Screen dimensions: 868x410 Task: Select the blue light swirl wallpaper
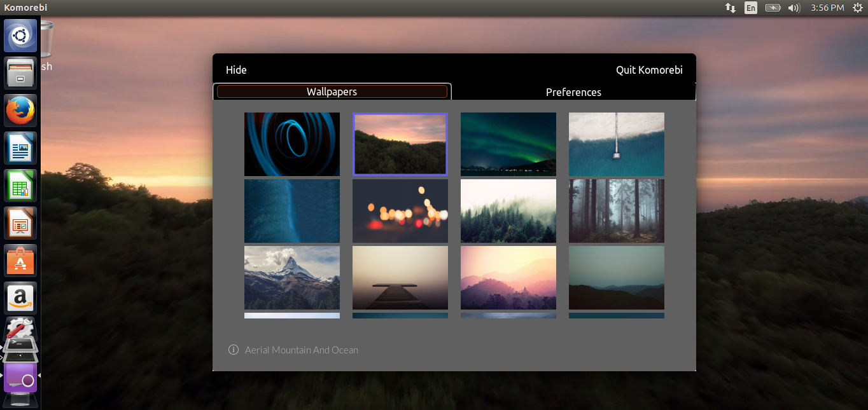coord(292,144)
